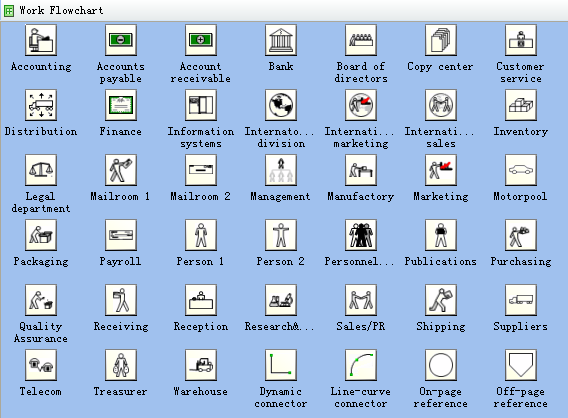Click the Personnel group shape icon
This screenshot has width=568, height=418.
[x=361, y=235]
